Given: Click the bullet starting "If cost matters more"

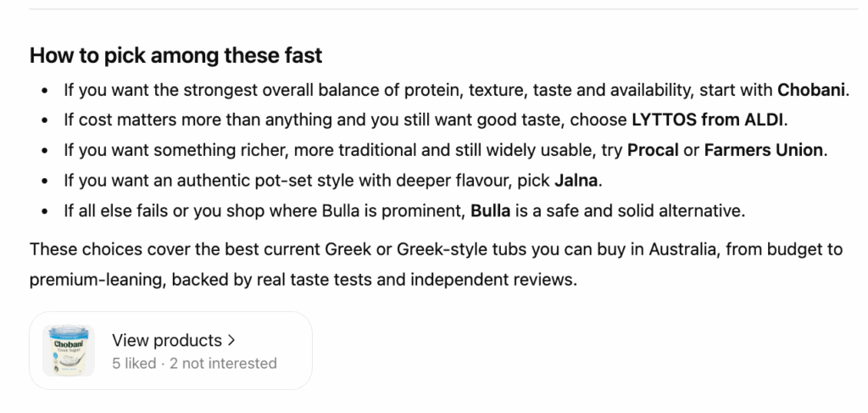Looking at the screenshot, I should click(339, 120).
